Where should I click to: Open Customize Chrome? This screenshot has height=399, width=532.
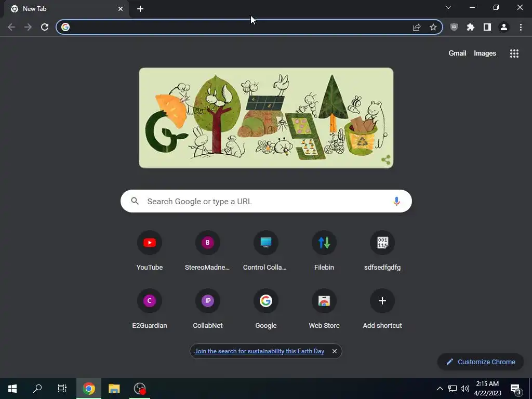(481, 362)
